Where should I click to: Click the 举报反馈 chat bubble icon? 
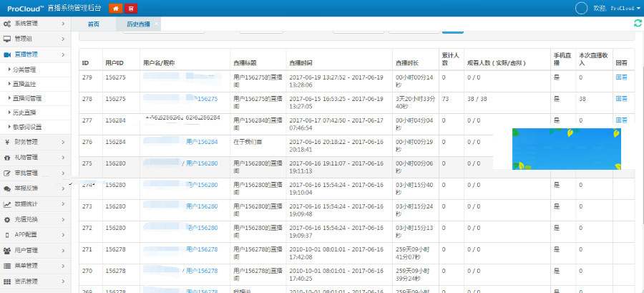[7, 188]
